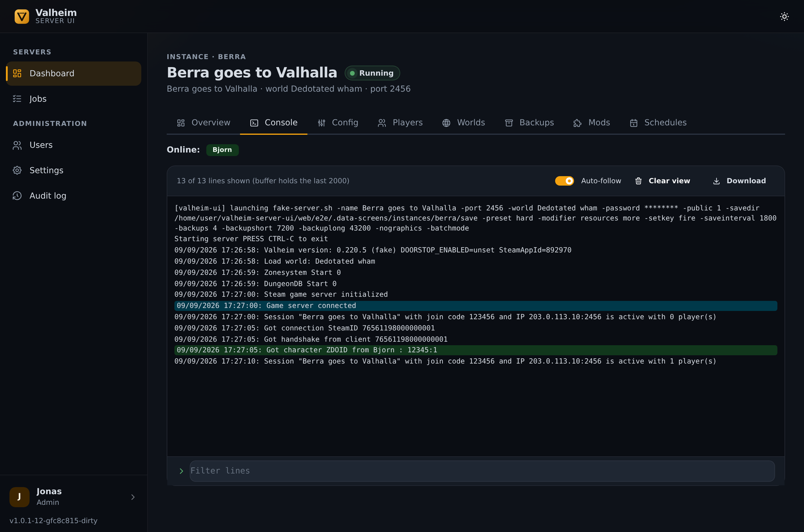The width and height of the screenshot is (804, 532).
Task: Click the Backups archive icon
Action: pos(509,123)
